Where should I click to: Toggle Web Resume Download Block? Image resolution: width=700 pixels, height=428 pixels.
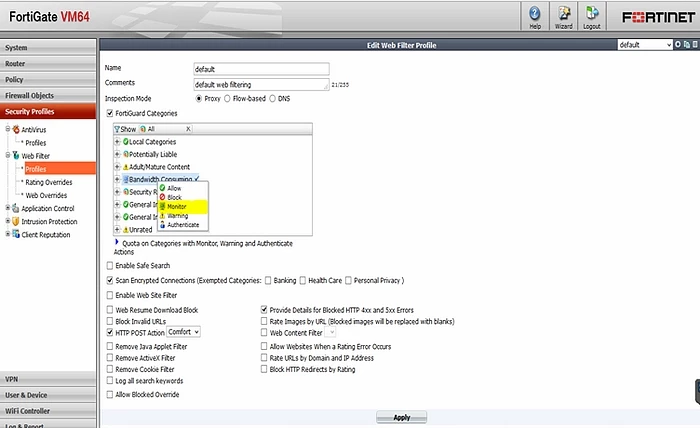(110, 309)
